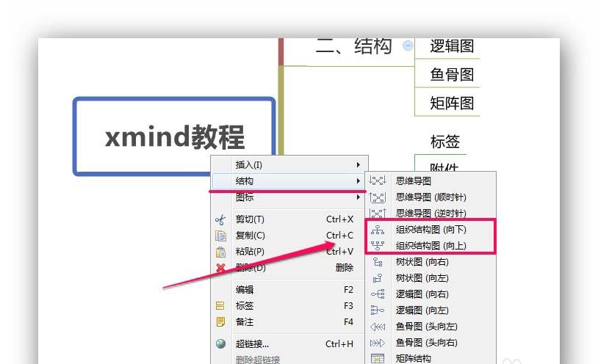Choose 复制(C) from context menu
598x364 pixels.
(289, 235)
